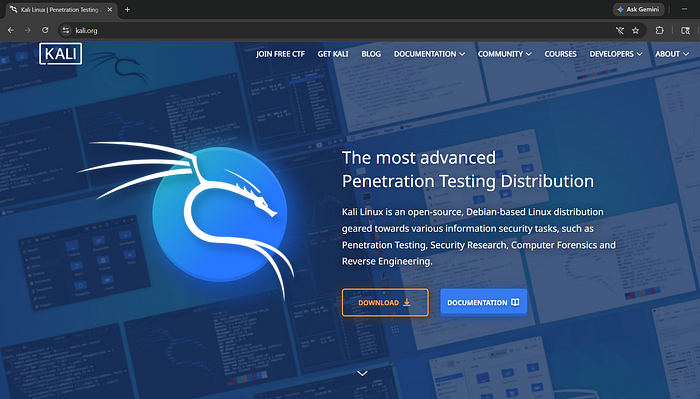Click the KALI logo in header

point(60,54)
